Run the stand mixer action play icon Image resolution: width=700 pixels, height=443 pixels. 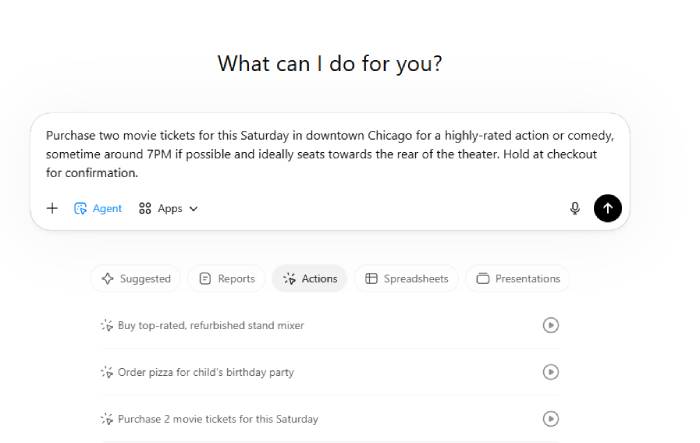pyautogui.click(x=550, y=325)
